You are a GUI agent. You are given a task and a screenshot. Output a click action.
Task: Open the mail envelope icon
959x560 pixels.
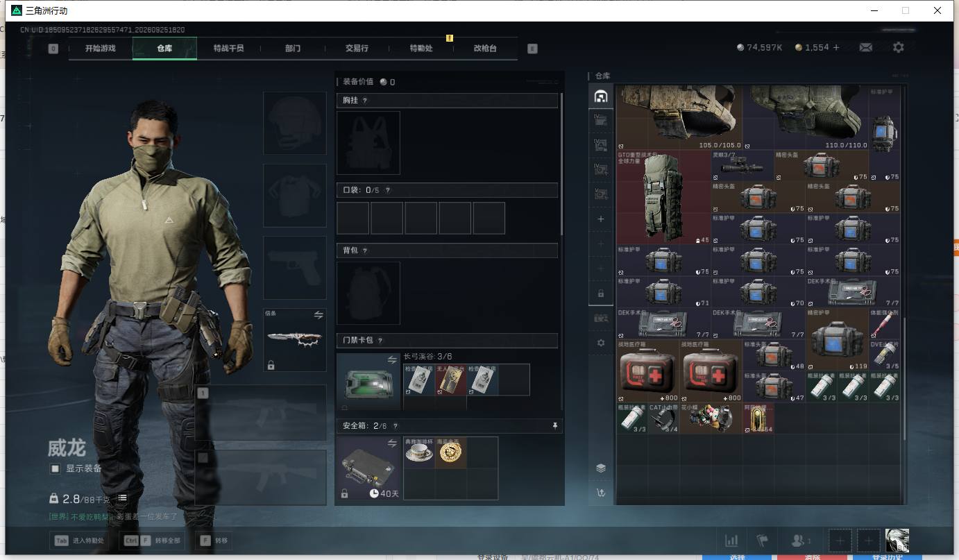tap(866, 47)
